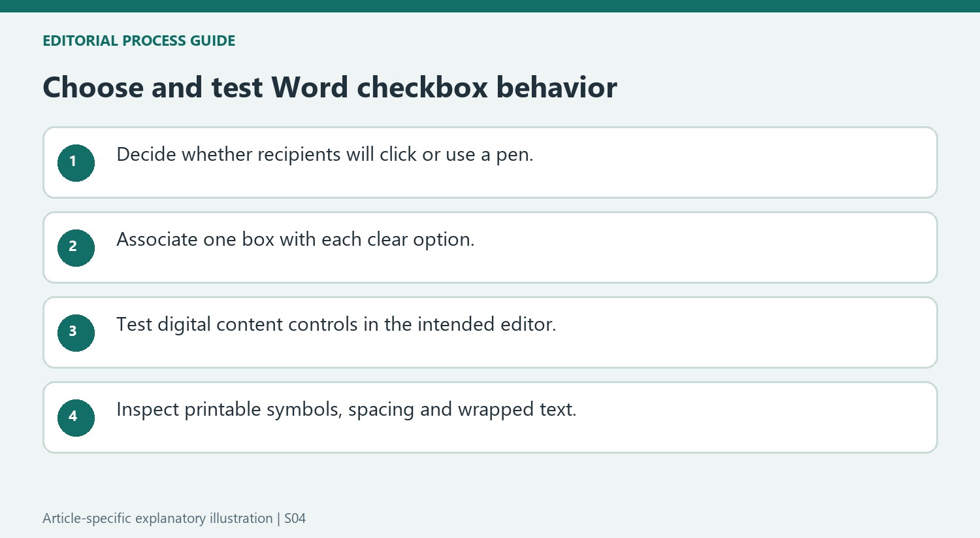The width and height of the screenshot is (980, 538).
Task: Click the footer 'Article-specific explanatory illustration | S04'
Action: point(174,518)
